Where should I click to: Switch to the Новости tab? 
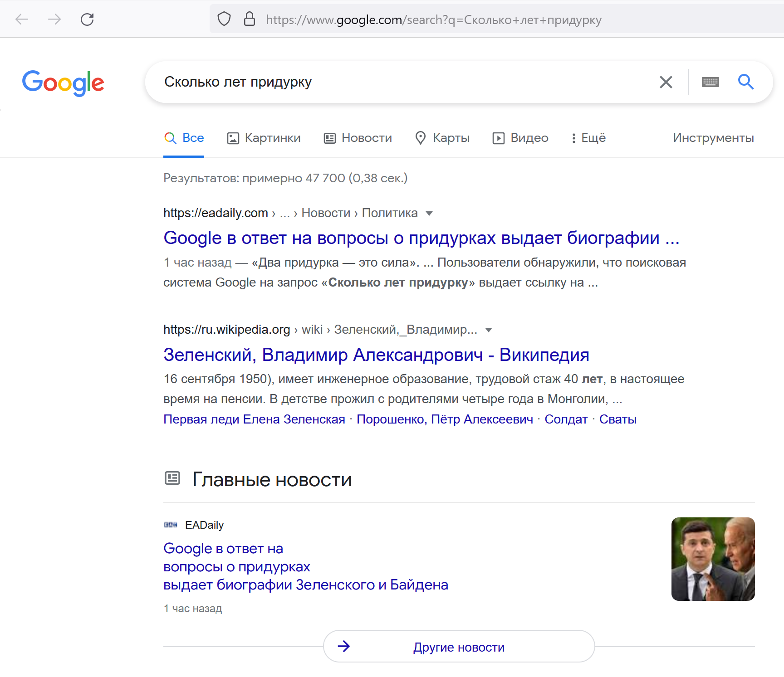[x=358, y=138]
